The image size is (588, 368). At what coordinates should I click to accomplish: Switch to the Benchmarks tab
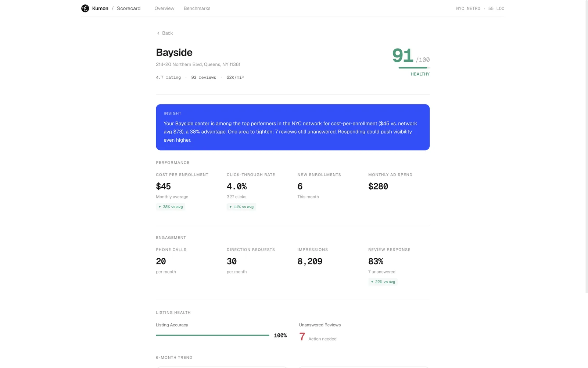tap(197, 8)
